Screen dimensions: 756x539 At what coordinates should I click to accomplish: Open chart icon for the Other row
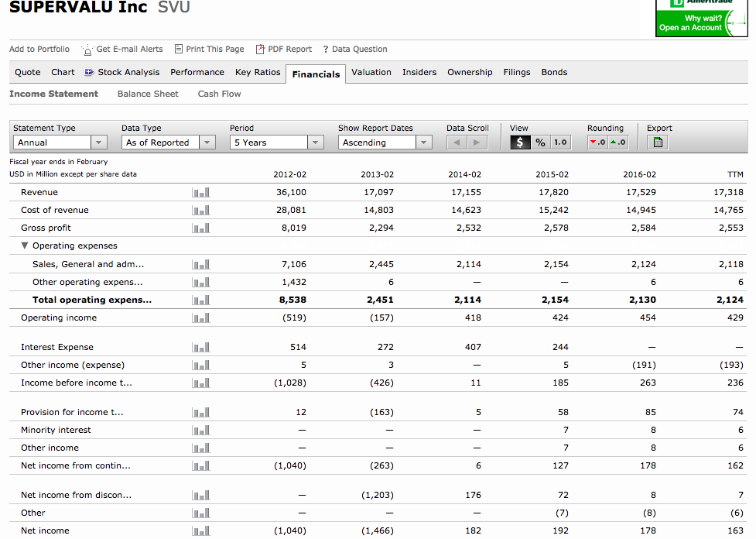tap(200, 513)
